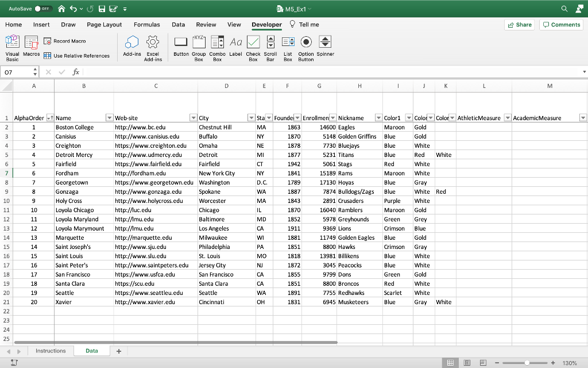Open the Comments panel
Viewport: 588px width, 368px height.
point(561,25)
